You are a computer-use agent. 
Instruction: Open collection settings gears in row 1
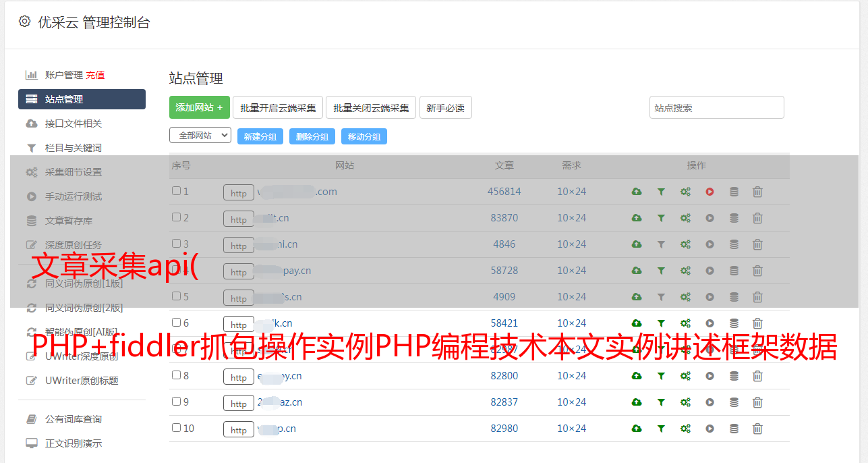[x=685, y=192]
